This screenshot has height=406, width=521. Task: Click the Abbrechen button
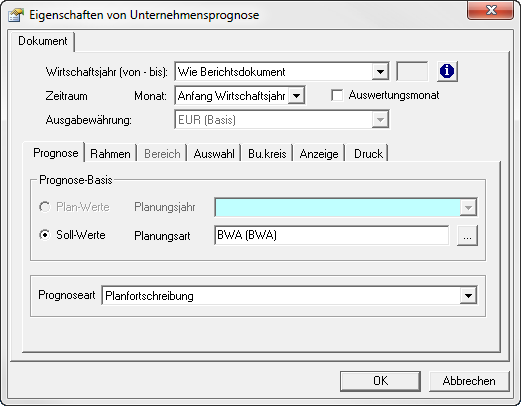pyautogui.click(x=469, y=381)
